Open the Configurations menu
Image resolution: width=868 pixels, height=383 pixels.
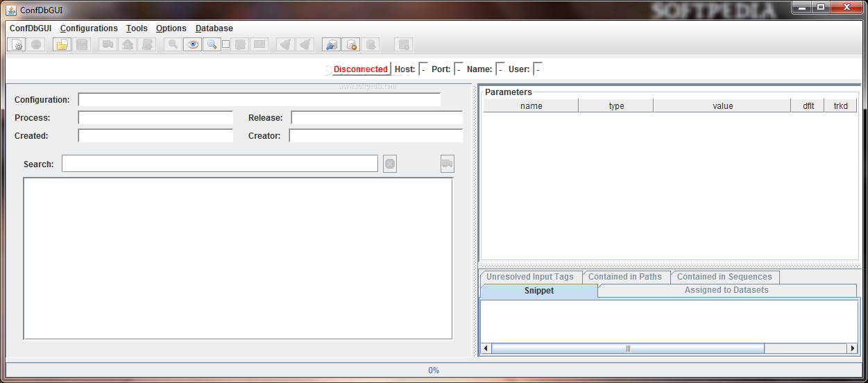pos(89,28)
